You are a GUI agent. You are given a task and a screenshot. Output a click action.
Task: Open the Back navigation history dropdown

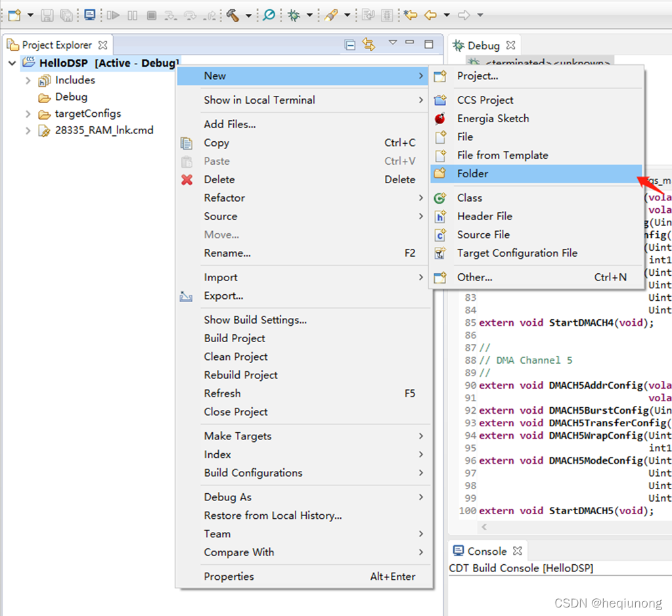[447, 15]
